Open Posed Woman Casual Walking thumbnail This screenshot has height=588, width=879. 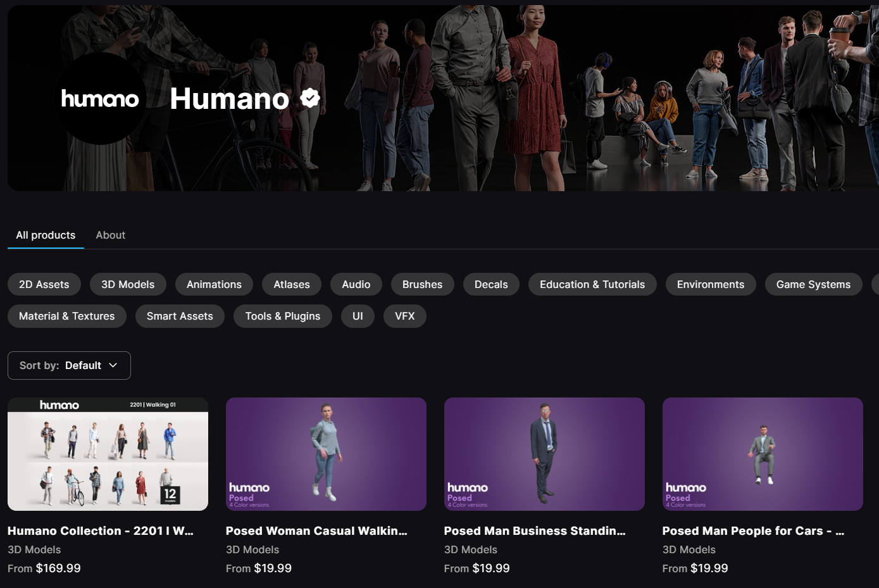tap(326, 454)
